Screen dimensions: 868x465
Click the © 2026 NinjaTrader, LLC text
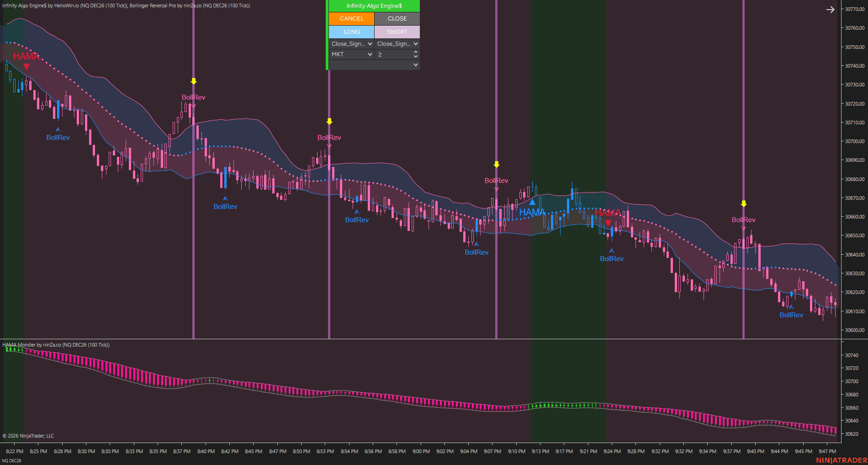pos(28,436)
